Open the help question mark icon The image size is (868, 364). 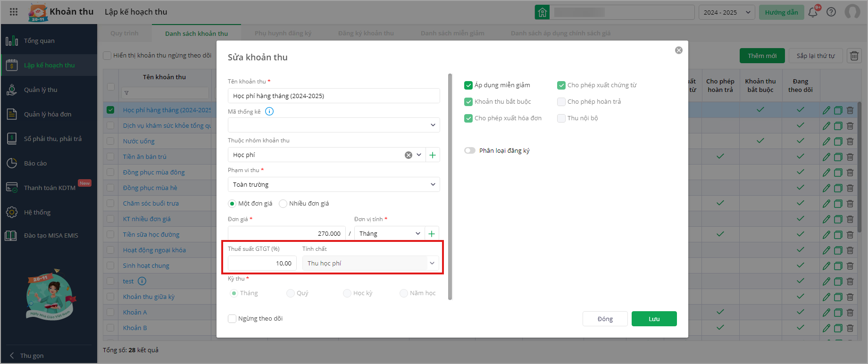(x=831, y=12)
